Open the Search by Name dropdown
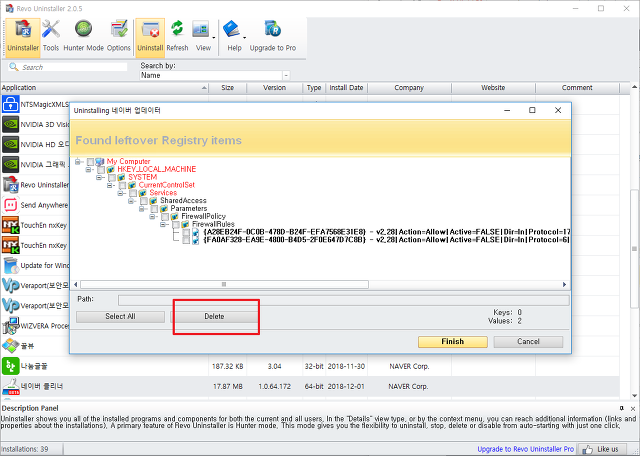 (x=286, y=76)
